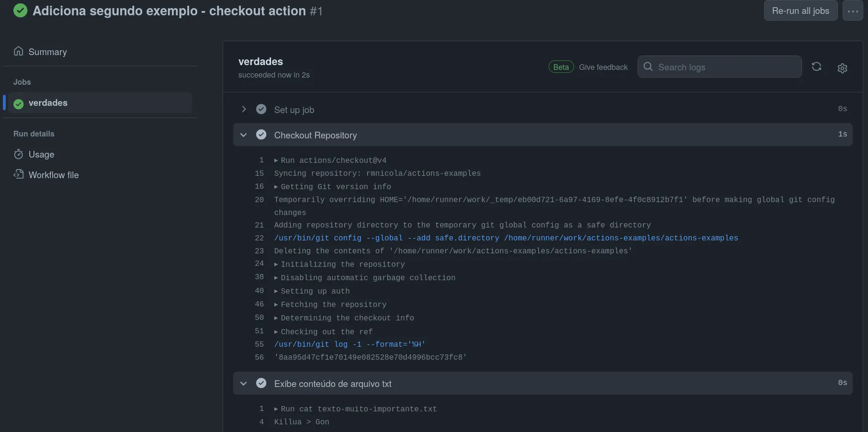The image size is (868, 432).
Task: Open the Summary page
Action: 47,52
